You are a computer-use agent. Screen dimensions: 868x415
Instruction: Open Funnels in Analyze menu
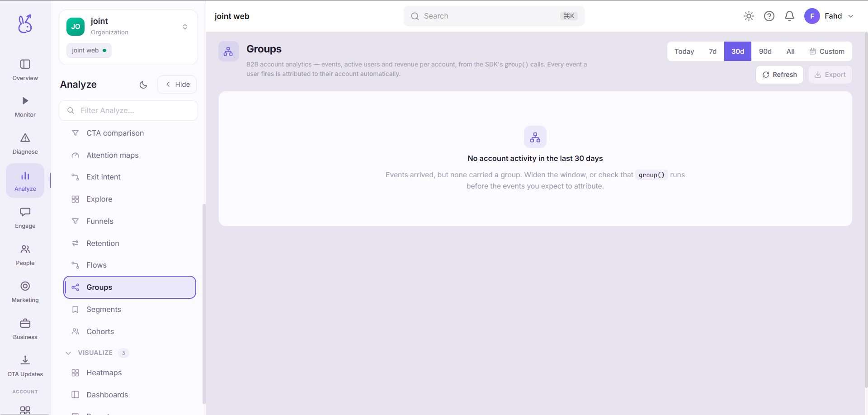(130, 221)
